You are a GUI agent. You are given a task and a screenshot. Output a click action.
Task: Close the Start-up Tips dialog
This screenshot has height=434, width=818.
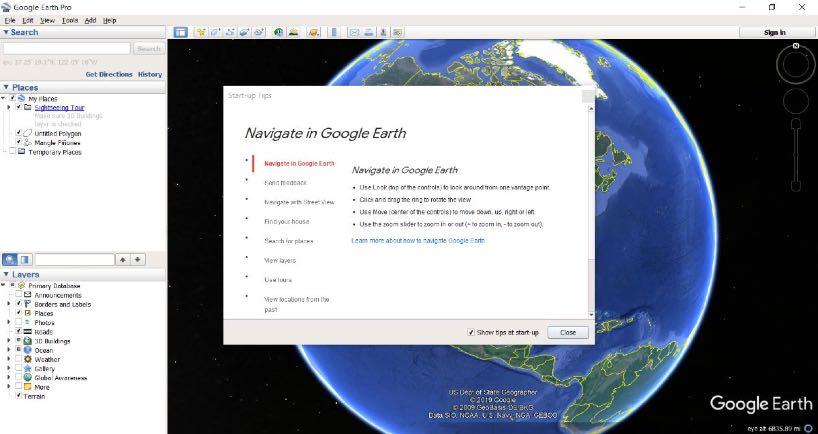click(x=568, y=332)
